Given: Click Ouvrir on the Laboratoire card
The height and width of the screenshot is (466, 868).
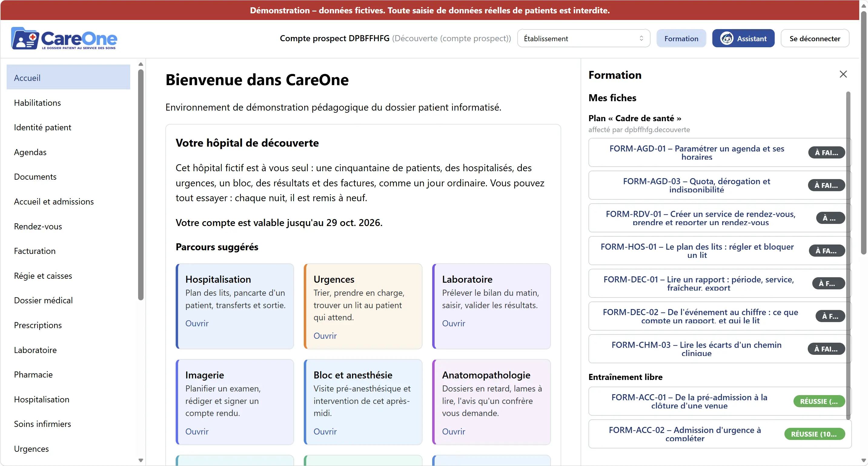Looking at the screenshot, I should (x=454, y=323).
